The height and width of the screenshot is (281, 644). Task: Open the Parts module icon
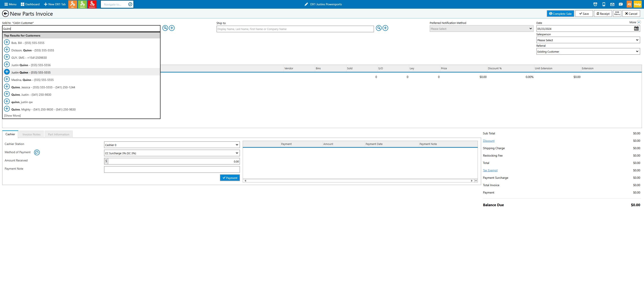[82, 4]
